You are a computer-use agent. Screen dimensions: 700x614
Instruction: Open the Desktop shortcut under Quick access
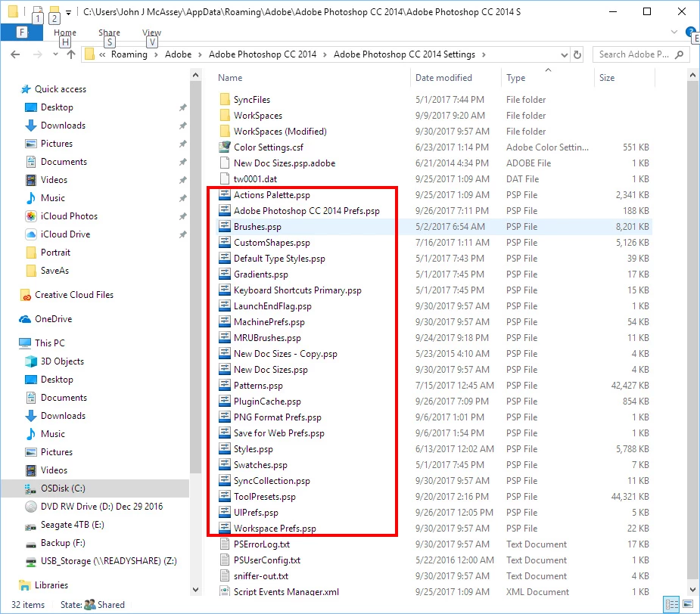point(57,107)
